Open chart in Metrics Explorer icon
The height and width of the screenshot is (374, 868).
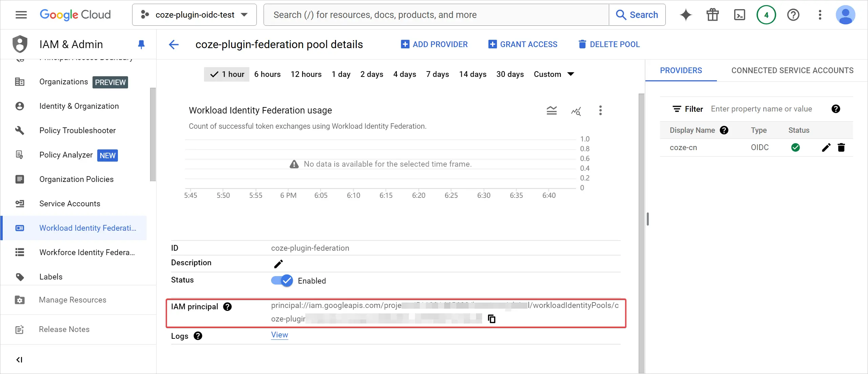pos(576,110)
